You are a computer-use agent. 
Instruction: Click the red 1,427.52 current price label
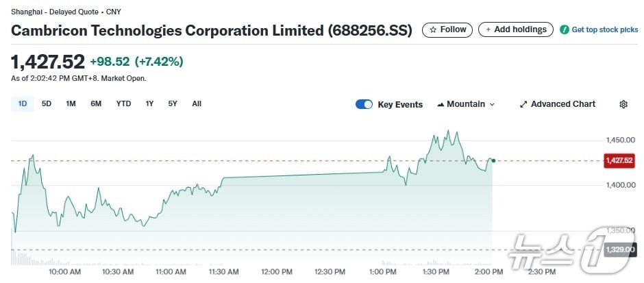pyautogui.click(x=619, y=160)
